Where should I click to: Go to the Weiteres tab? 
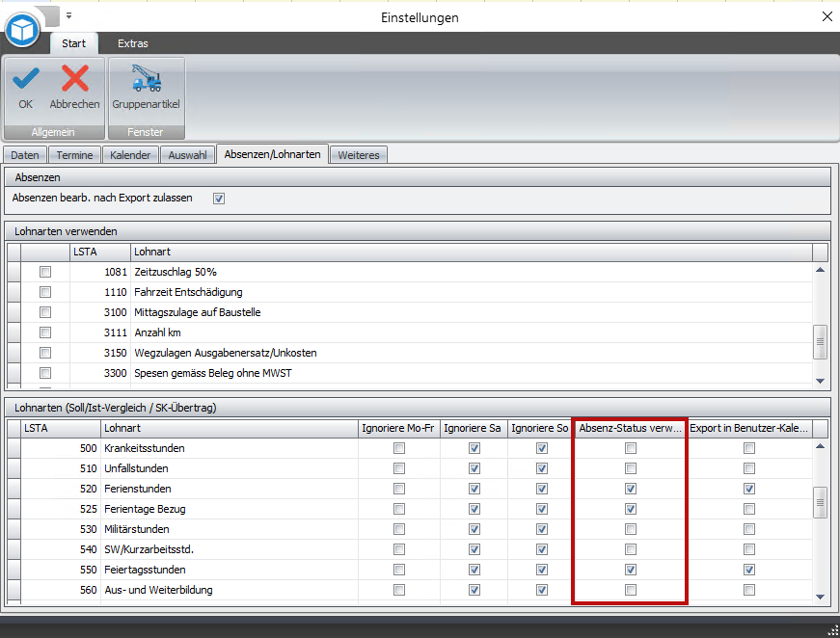pos(359,155)
